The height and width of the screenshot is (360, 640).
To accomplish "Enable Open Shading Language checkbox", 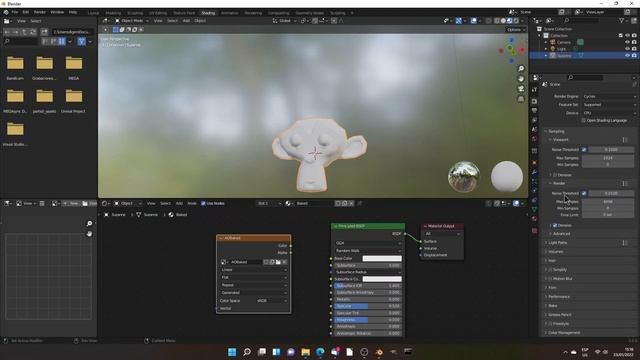I will [x=584, y=120].
